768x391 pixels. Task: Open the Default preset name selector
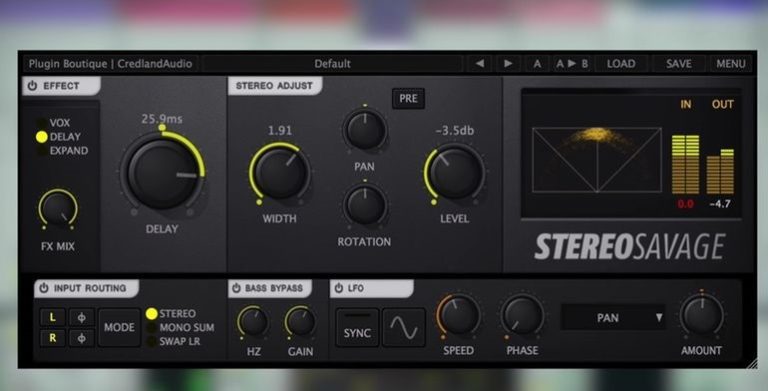pyautogui.click(x=333, y=64)
